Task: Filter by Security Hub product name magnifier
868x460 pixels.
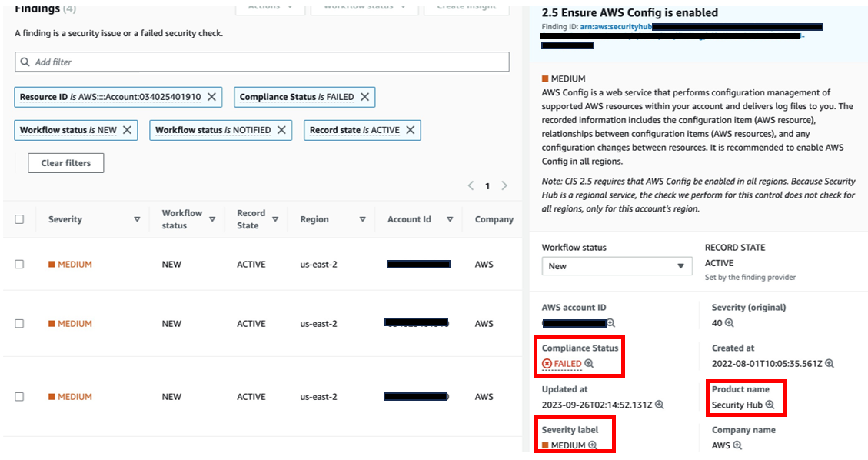Action: point(770,405)
